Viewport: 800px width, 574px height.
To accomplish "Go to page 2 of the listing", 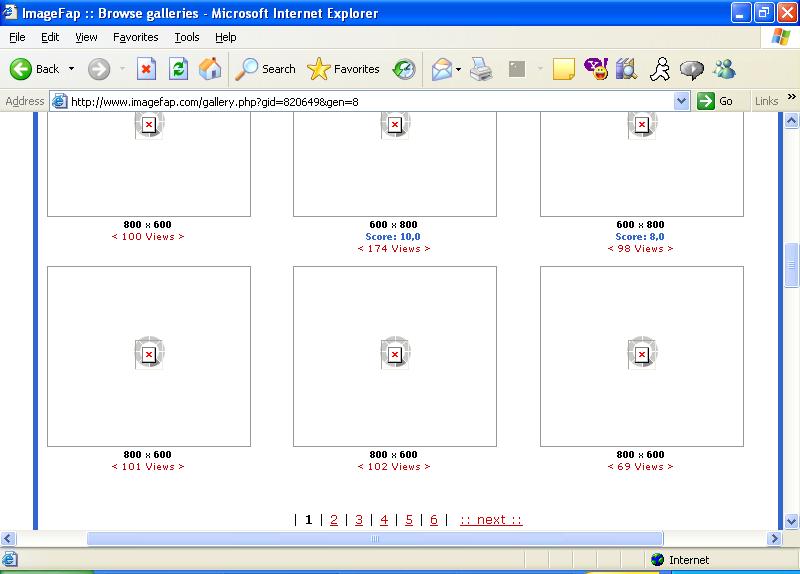I will coord(334,519).
